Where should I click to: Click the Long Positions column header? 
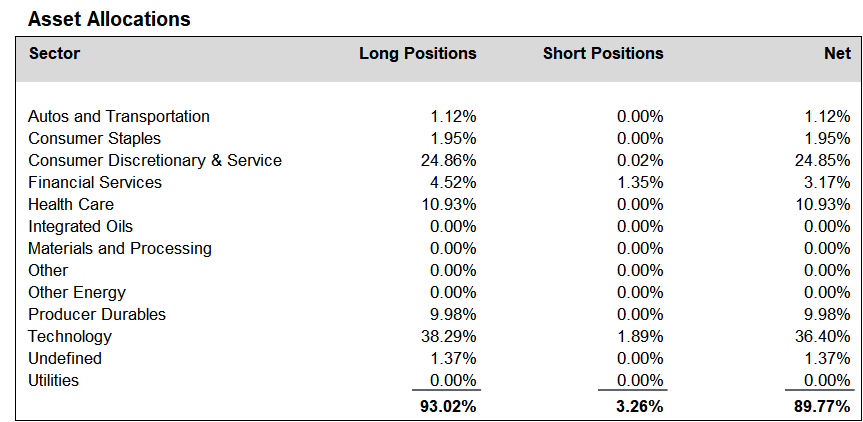click(x=418, y=53)
